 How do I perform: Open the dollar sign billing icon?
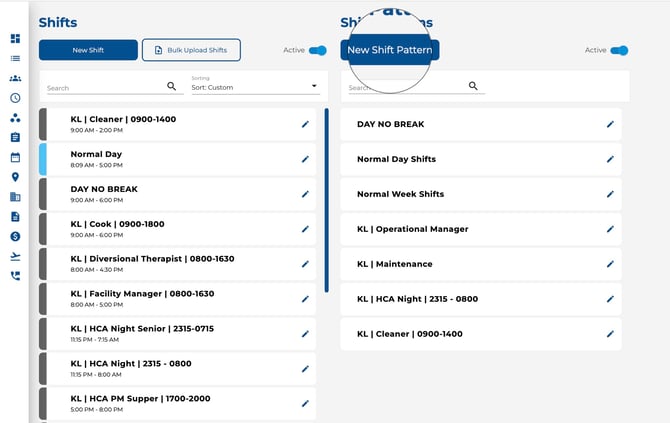point(15,236)
